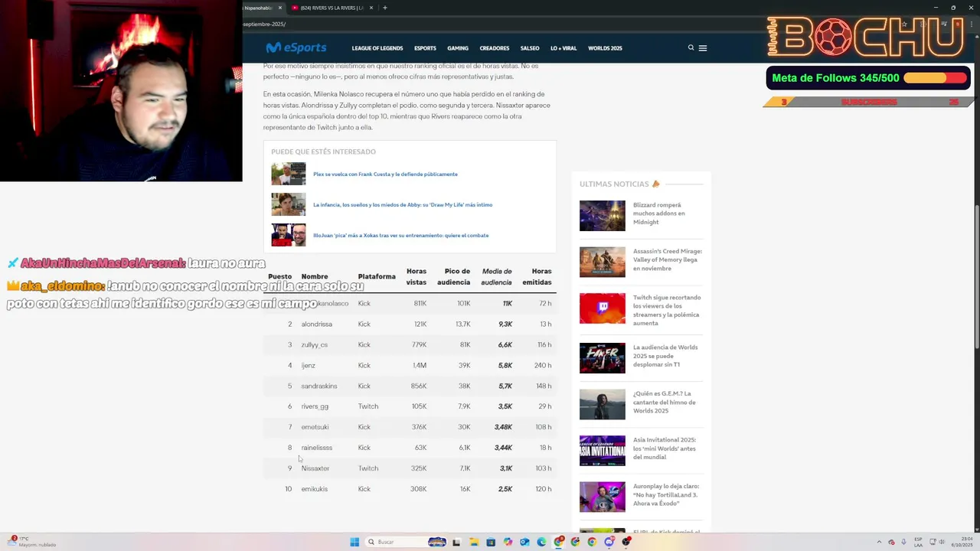The height and width of the screenshot is (551, 980).
Task: Select emikukis in the ranking table
Action: pos(314,489)
